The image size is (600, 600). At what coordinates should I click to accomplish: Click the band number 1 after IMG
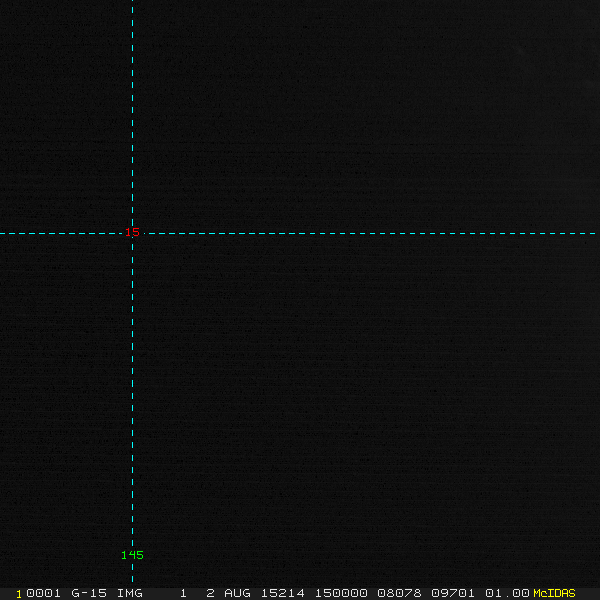183,593
